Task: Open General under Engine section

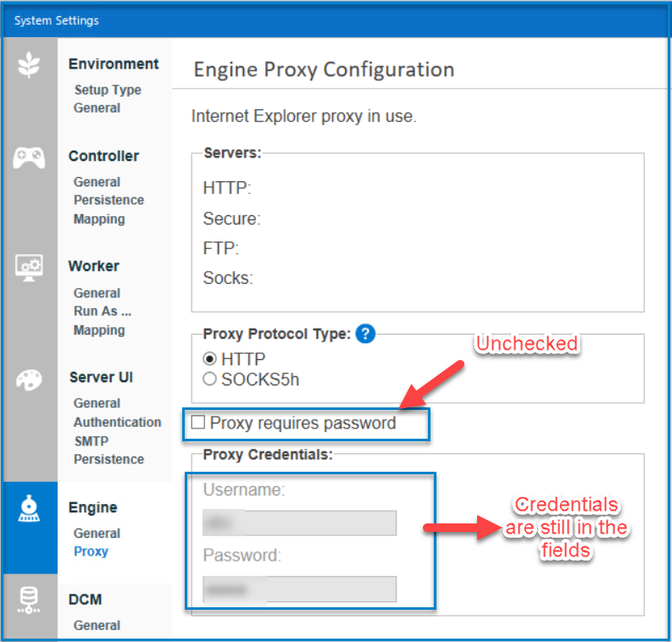Action: (97, 534)
